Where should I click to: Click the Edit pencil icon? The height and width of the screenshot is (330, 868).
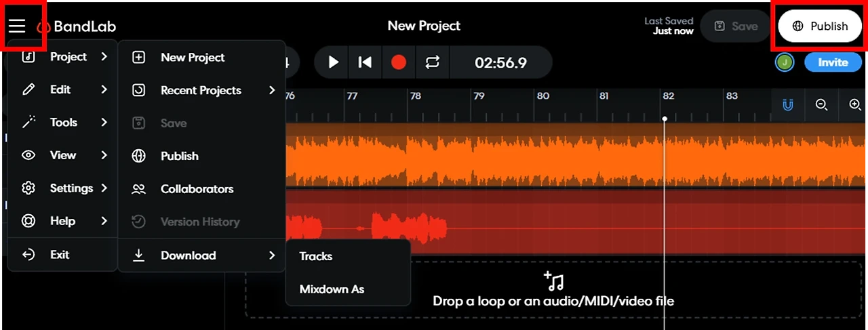click(28, 89)
